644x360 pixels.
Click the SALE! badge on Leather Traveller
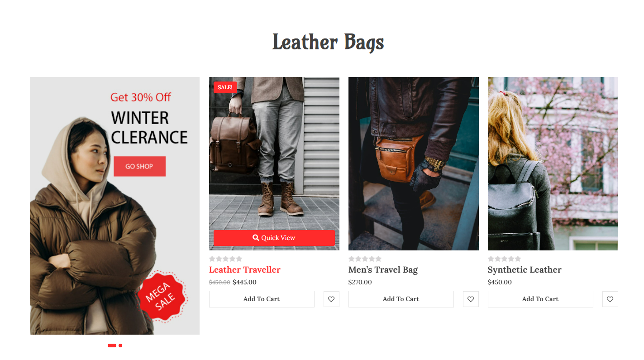[x=225, y=87]
